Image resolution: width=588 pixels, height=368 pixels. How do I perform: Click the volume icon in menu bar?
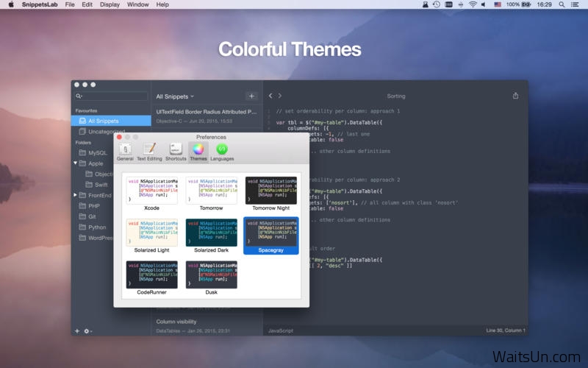point(484,4)
